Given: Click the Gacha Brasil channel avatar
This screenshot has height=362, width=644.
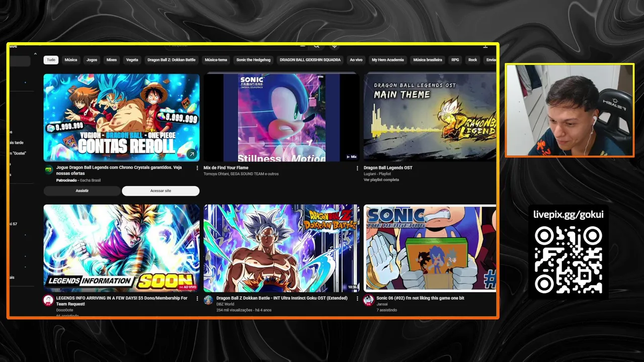Looking at the screenshot, I should pos(48,170).
